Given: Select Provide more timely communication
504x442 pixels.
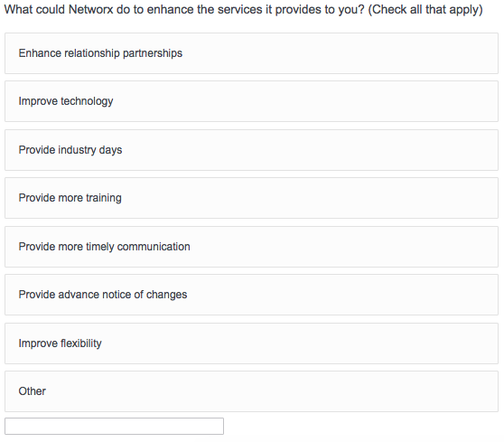Looking at the screenshot, I should click(251, 247).
